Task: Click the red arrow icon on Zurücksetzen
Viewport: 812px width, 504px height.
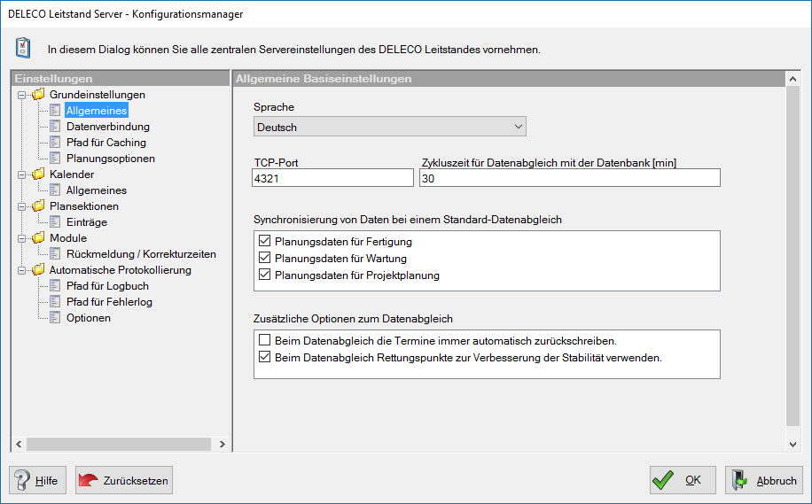Action: [x=88, y=480]
